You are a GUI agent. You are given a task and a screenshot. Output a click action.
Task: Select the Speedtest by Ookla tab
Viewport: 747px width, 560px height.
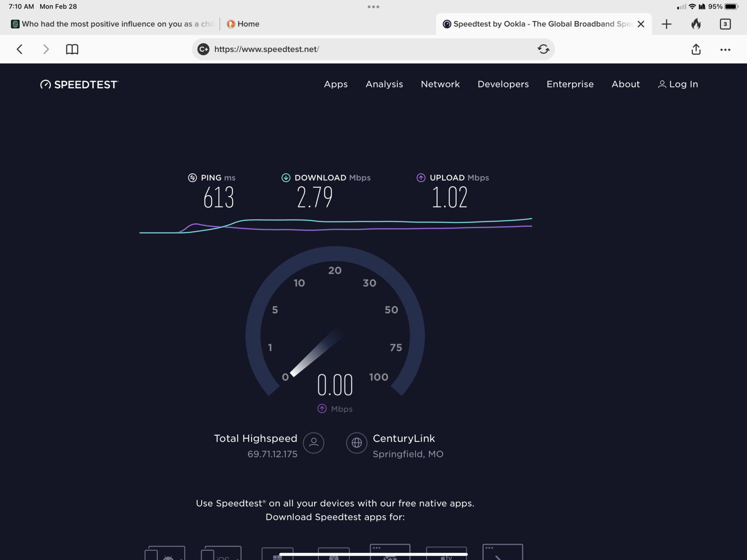click(x=537, y=24)
